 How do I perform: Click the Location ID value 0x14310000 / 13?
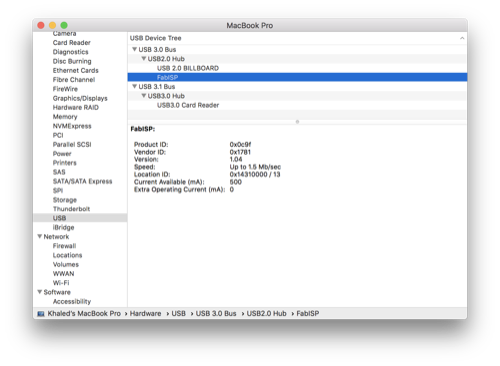coord(255,174)
